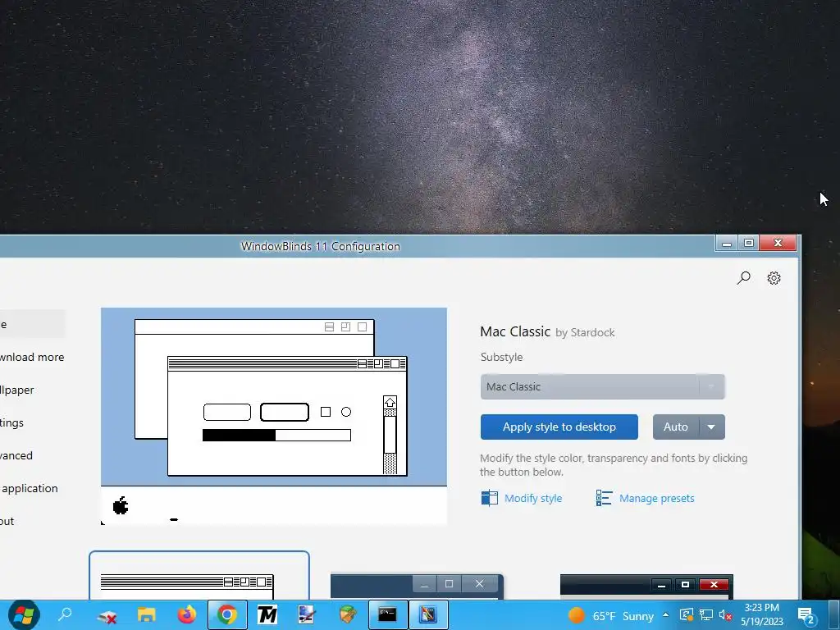Apply style to desktop
The image size is (840, 630).
(x=559, y=427)
